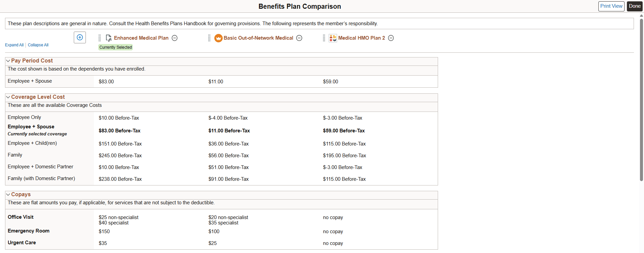Image resolution: width=644 pixels, height=253 pixels.
Task: Click the Medical HMO Plan 2 drag handle
Action: coord(324,38)
